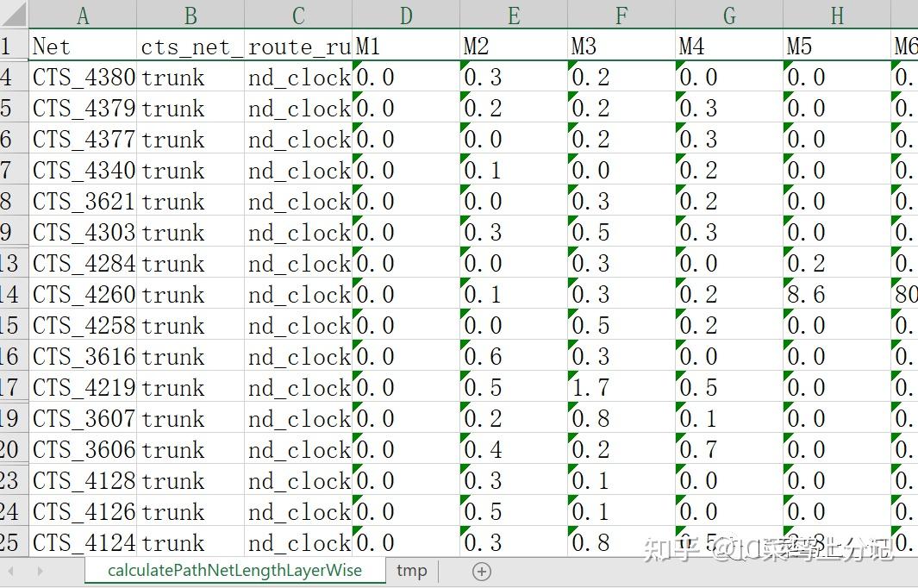This screenshot has height=588, width=918.
Task: Add a new worksheet with the plus icon
Action: click(x=482, y=571)
